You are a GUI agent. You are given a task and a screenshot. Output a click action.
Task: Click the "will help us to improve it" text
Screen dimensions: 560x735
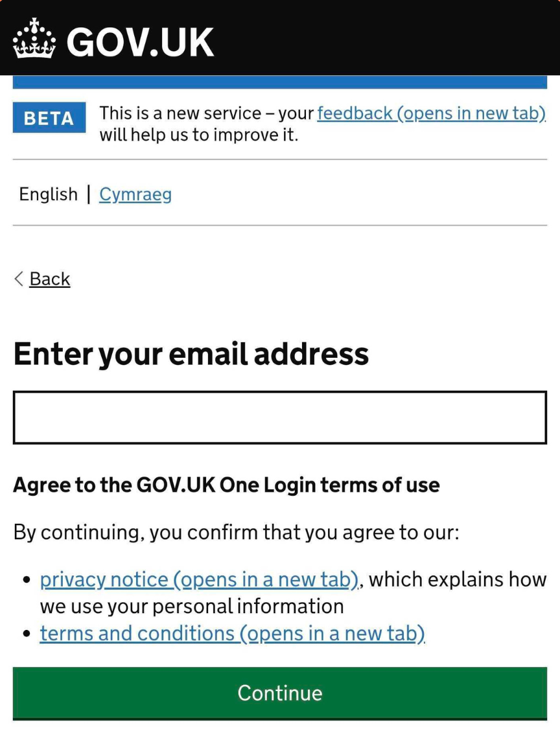198,135
